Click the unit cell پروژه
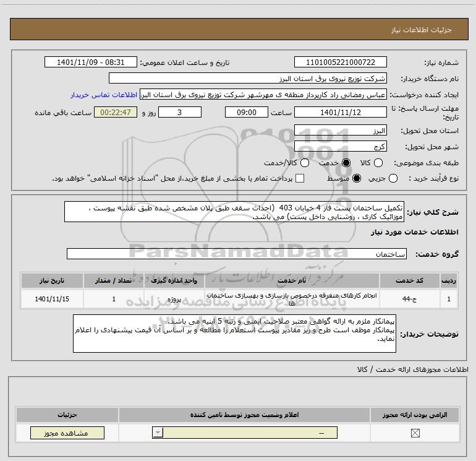Screen dimensions: 476x461 pos(174,299)
